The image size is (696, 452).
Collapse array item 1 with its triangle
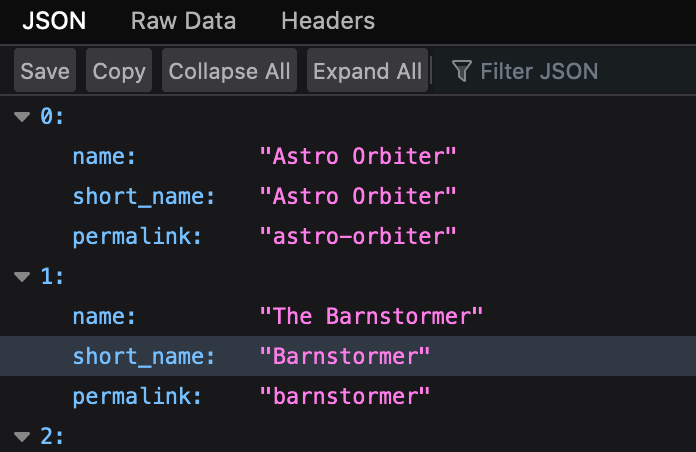(x=22, y=277)
